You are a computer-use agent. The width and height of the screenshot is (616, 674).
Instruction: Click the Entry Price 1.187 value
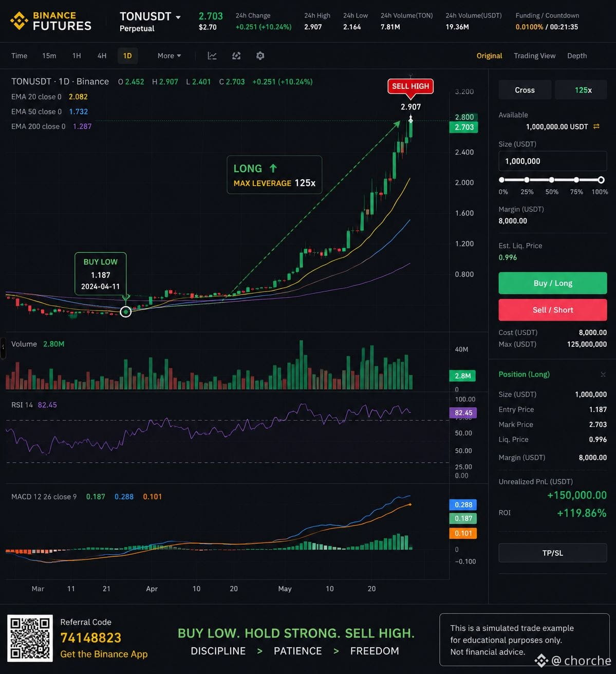[598, 409]
